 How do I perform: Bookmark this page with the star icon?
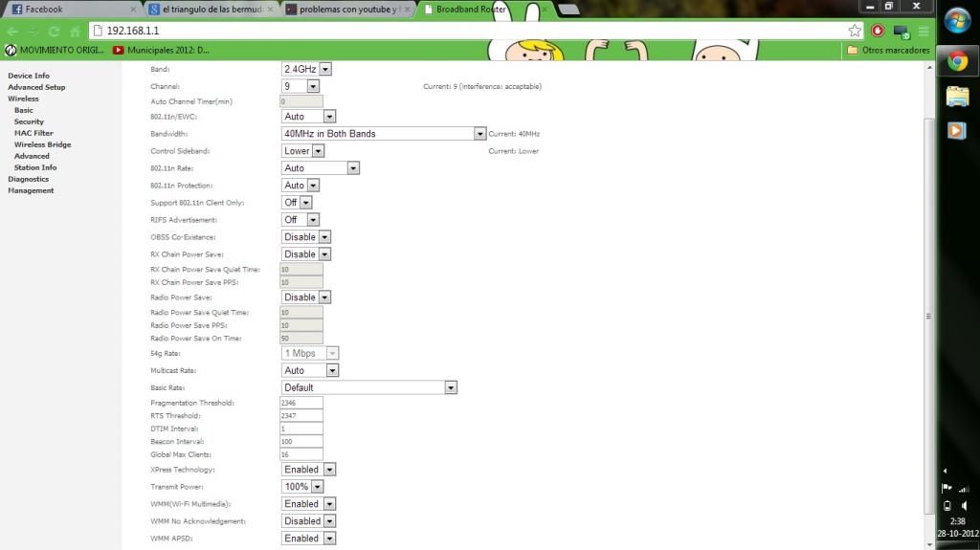855,30
